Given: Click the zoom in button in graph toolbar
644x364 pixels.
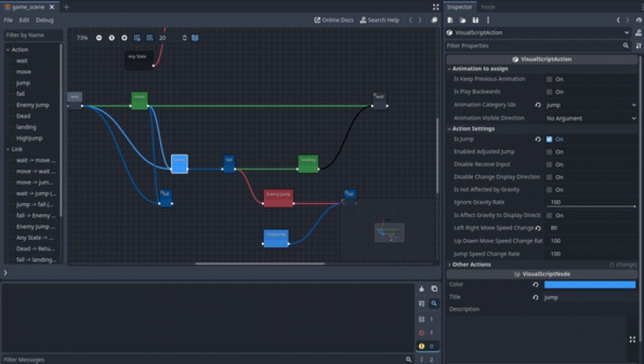Looking at the screenshot, I should 124,37.
